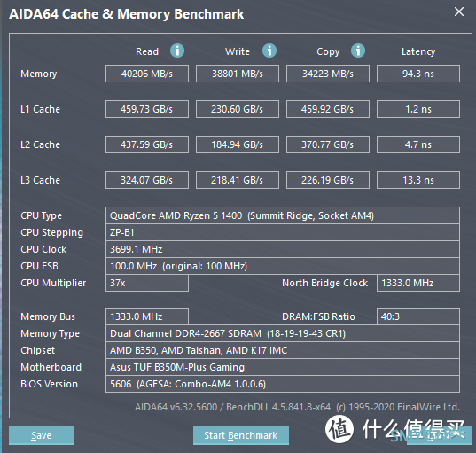Select L2 Cache read 437.59 GB/s

click(147, 144)
